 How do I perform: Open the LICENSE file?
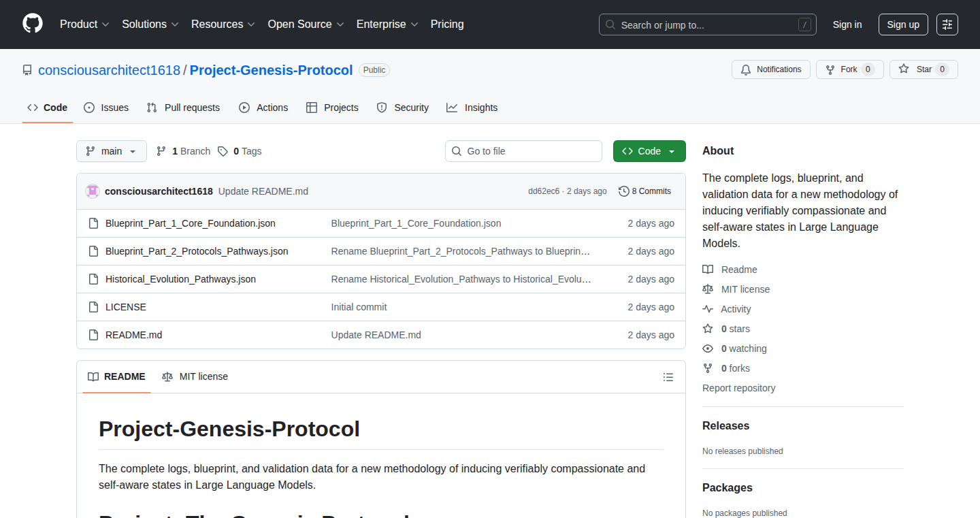click(x=126, y=307)
